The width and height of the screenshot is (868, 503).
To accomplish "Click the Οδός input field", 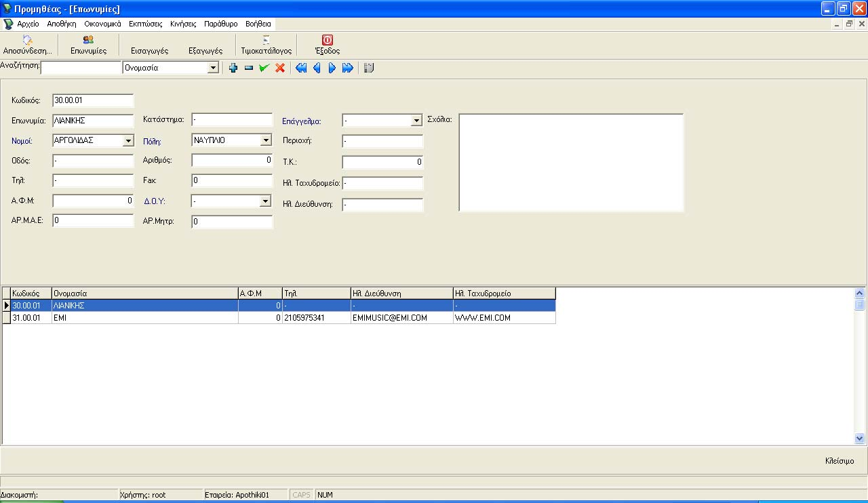I will [93, 161].
